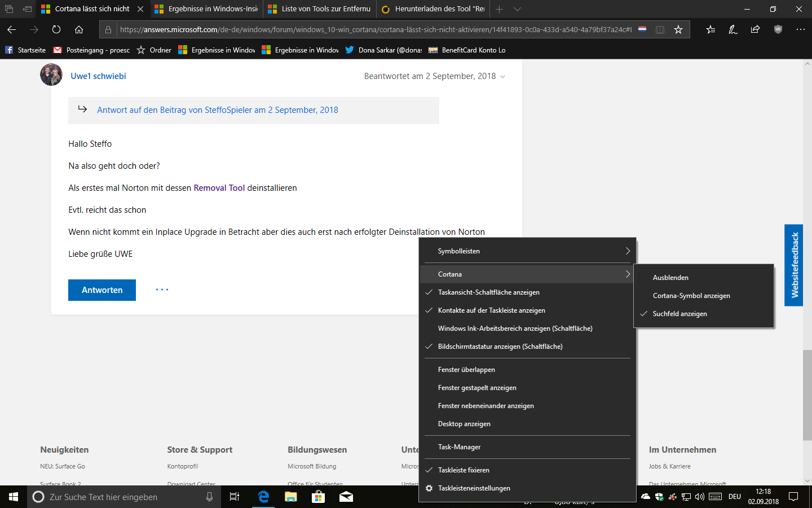The height and width of the screenshot is (508, 812).
Task: Open the Removal Tool hyperlink
Action: pos(219,188)
